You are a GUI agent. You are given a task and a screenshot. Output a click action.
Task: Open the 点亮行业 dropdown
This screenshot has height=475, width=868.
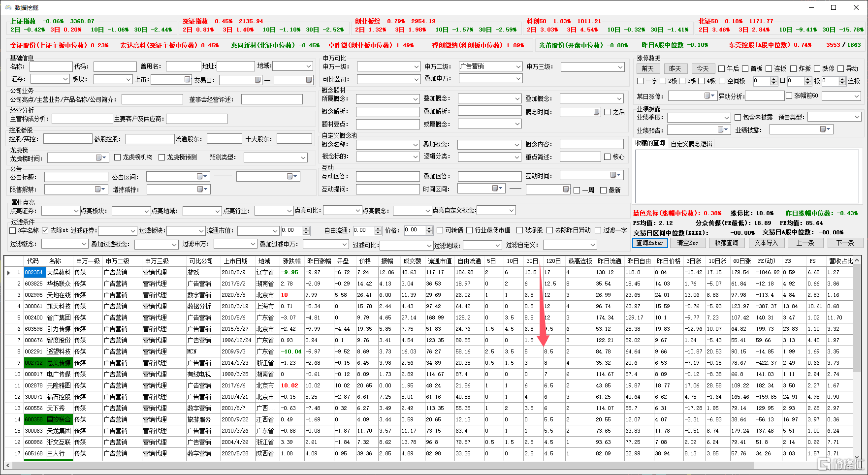(289, 211)
